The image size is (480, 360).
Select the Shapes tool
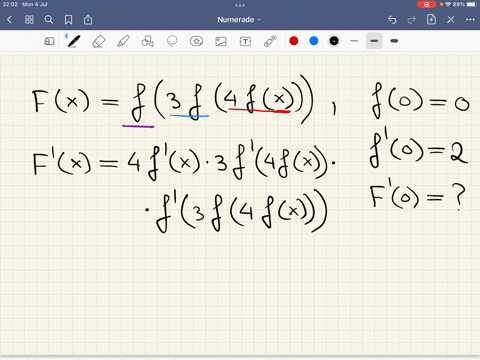click(x=148, y=41)
